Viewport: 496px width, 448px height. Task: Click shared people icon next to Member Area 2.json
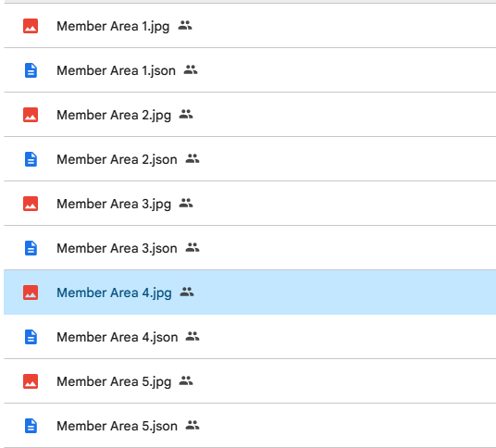(192, 158)
